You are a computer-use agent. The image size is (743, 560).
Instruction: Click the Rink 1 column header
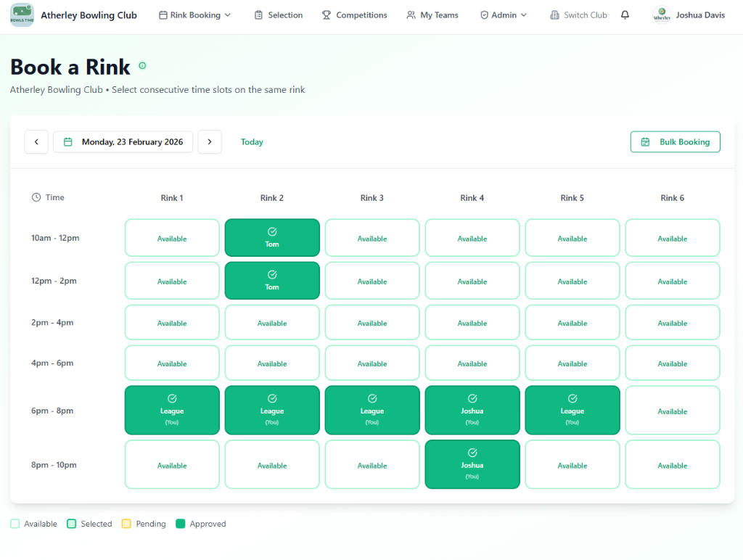point(172,198)
